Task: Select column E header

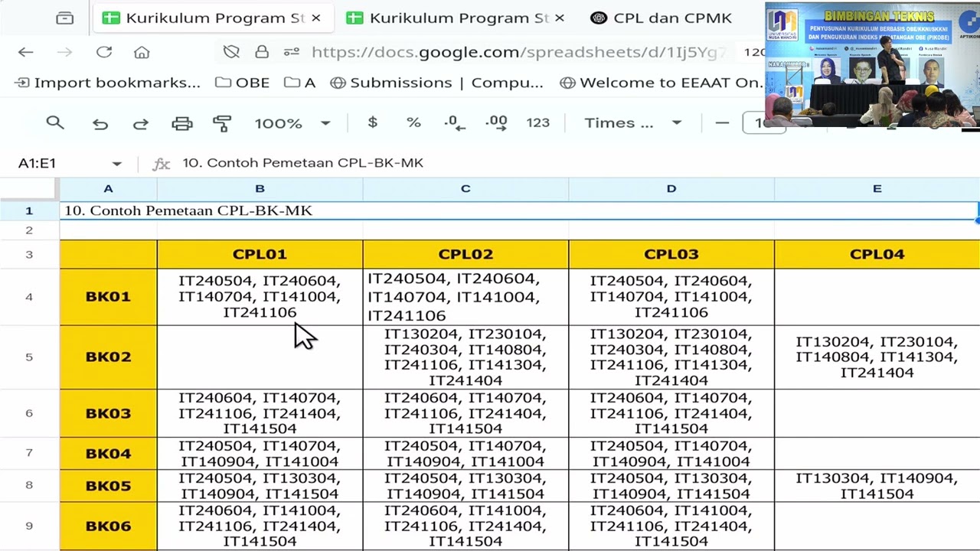Action: click(877, 188)
